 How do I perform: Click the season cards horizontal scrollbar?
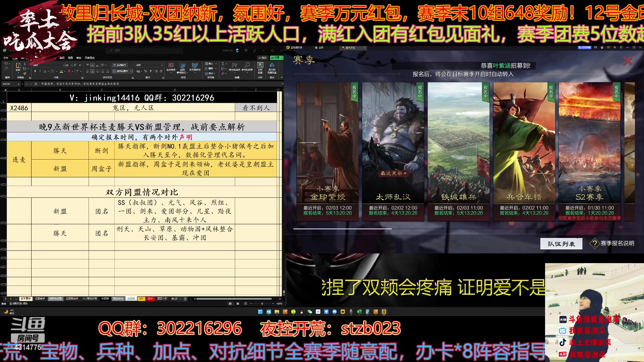click(x=342, y=229)
